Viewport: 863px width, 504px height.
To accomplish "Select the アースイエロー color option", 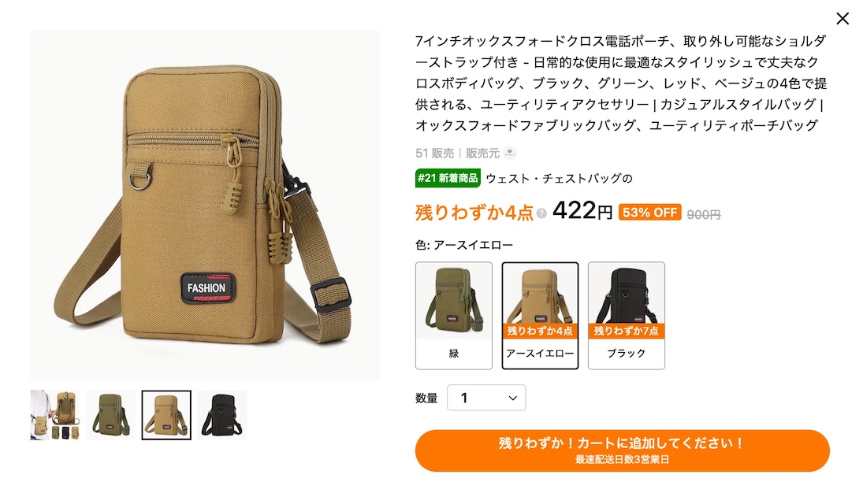I will pyautogui.click(x=540, y=315).
